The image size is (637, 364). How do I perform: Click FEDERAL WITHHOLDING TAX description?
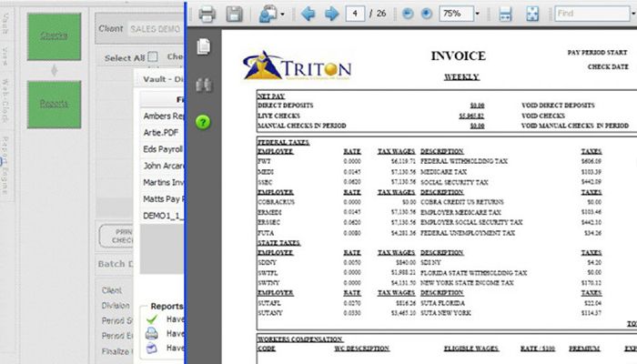coord(464,161)
